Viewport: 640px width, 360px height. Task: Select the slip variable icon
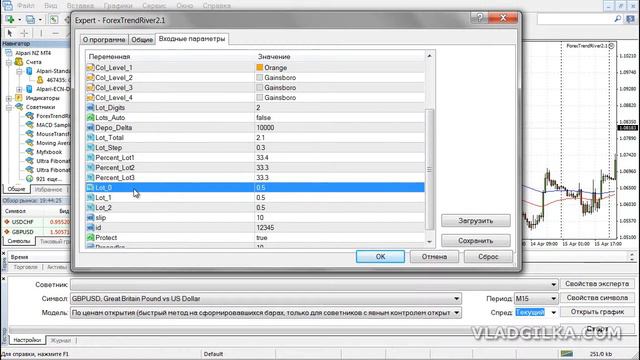click(x=91, y=218)
